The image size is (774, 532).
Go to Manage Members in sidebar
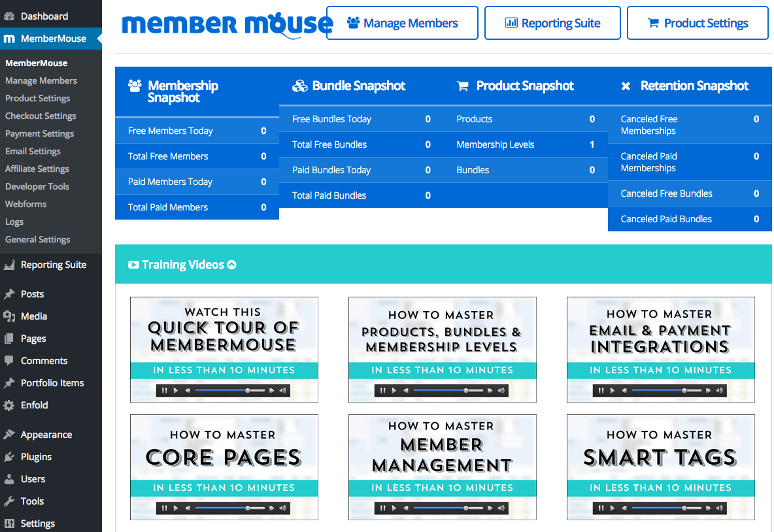pyautogui.click(x=41, y=81)
